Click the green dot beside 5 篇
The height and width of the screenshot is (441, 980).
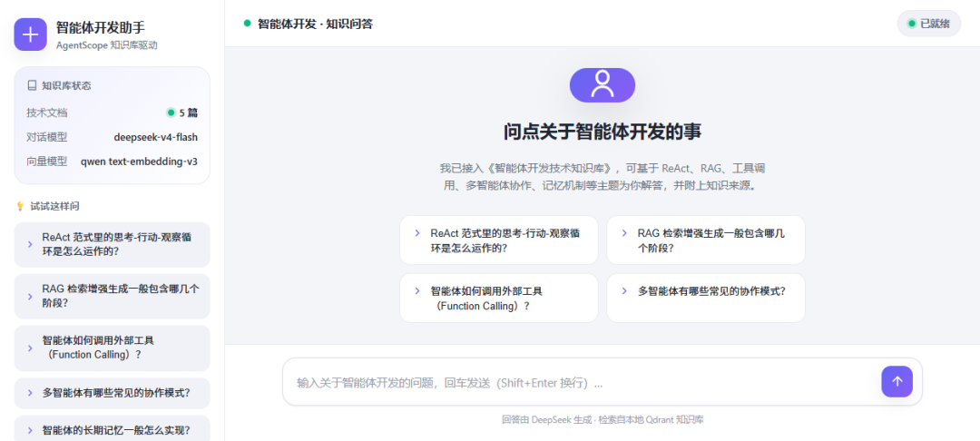click(x=171, y=113)
